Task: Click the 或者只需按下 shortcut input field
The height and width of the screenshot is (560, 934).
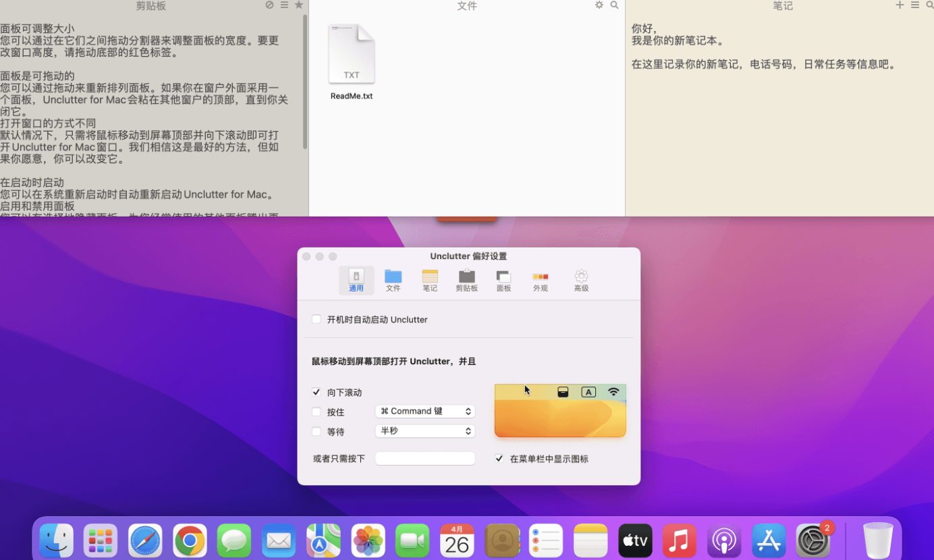Action: [x=424, y=459]
